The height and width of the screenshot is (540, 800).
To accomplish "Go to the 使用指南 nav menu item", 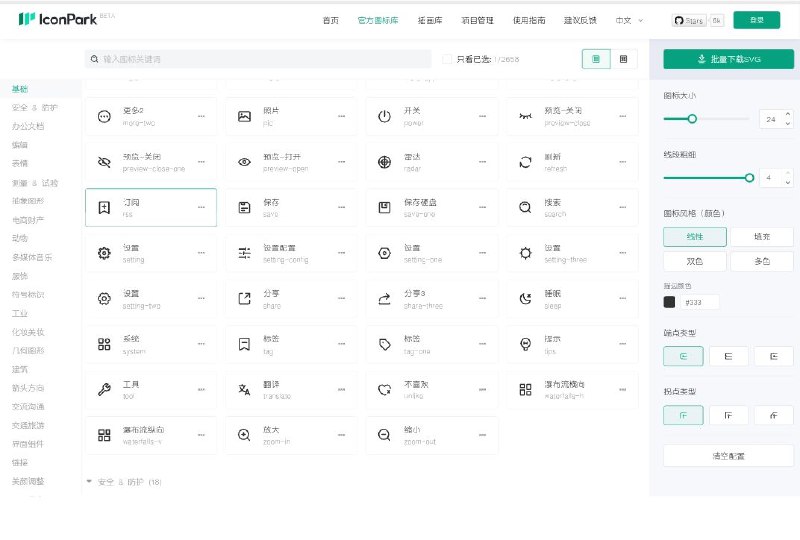I will (529, 20).
